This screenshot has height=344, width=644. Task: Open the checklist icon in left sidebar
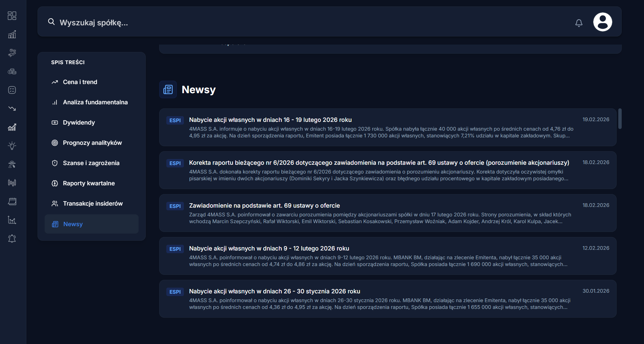coord(12,90)
